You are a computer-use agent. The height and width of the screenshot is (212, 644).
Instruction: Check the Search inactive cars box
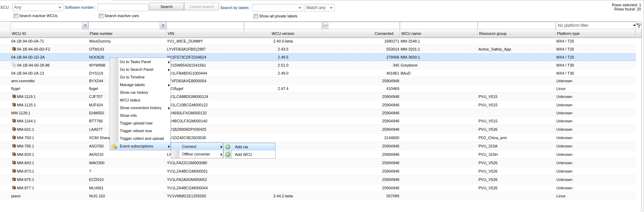coord(101,16)
